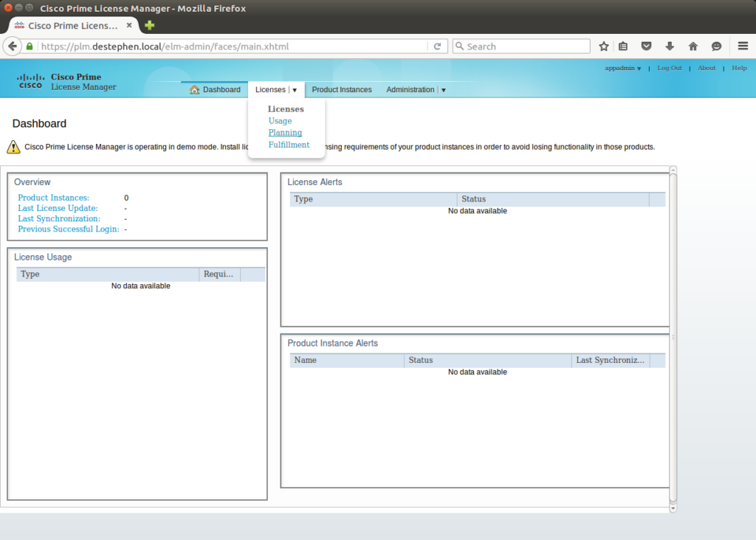Viewport: 756px width, 540px height.
Task: Click the Last License Update link
Action: (x=58, y=208)
